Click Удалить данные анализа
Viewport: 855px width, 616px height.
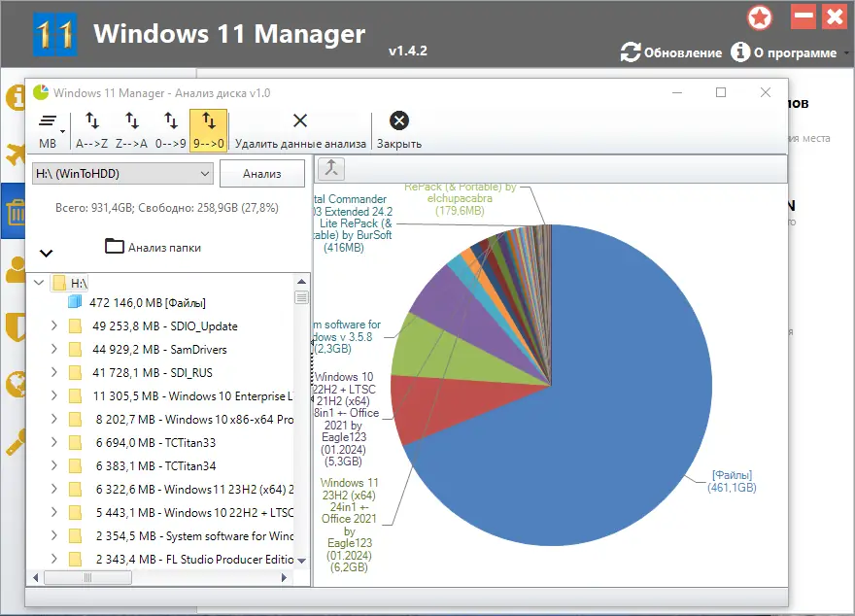[x=300, y=126]
